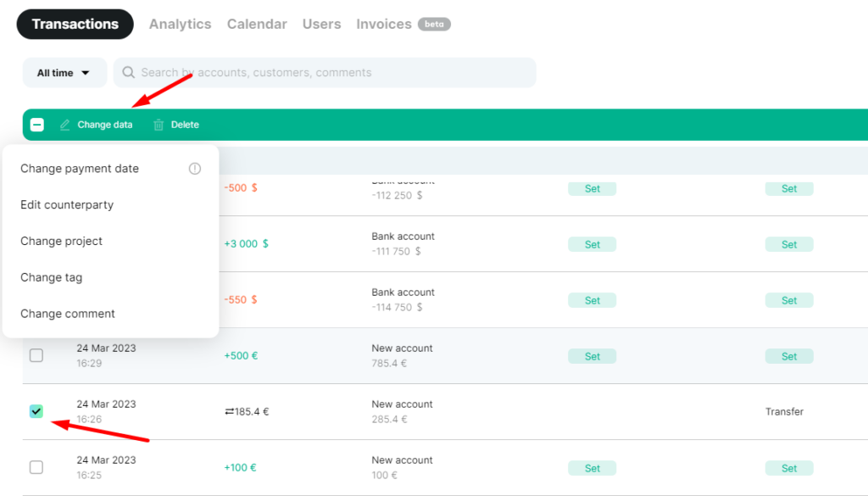Go to the Users tab
Screen dimensions: 868x496
(321, 25)
